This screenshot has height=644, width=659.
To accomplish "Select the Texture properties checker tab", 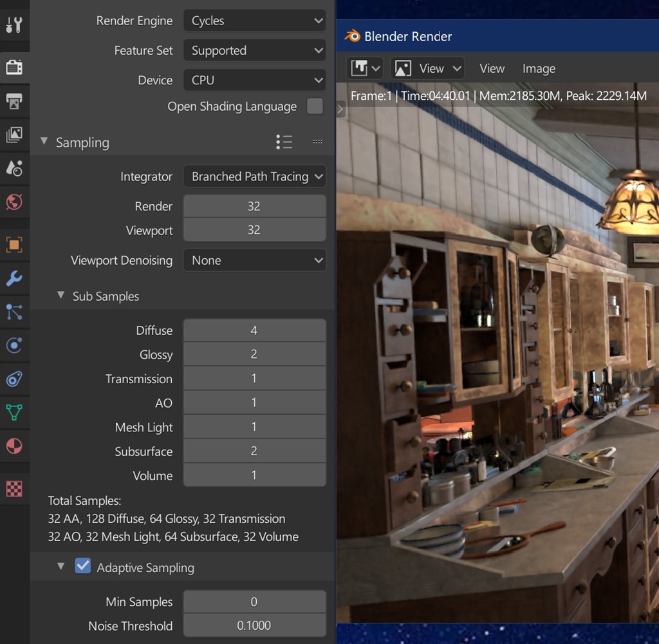I will (14, 489).
